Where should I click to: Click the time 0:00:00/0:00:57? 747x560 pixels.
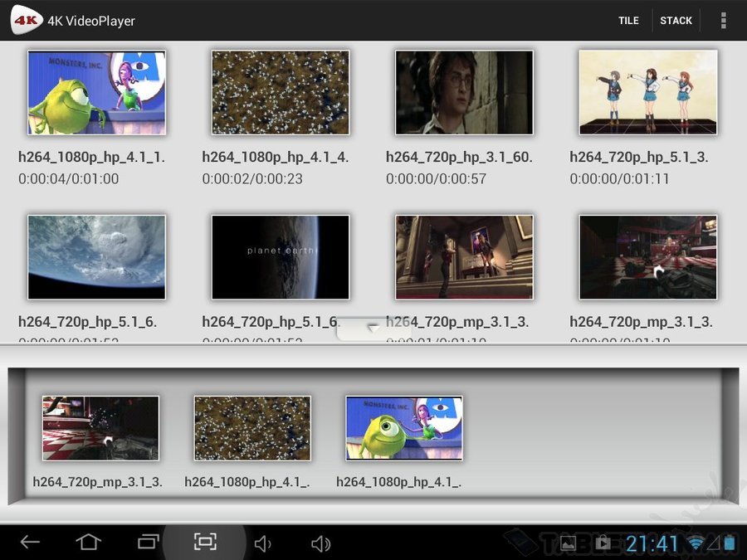(x=437, y=179)
